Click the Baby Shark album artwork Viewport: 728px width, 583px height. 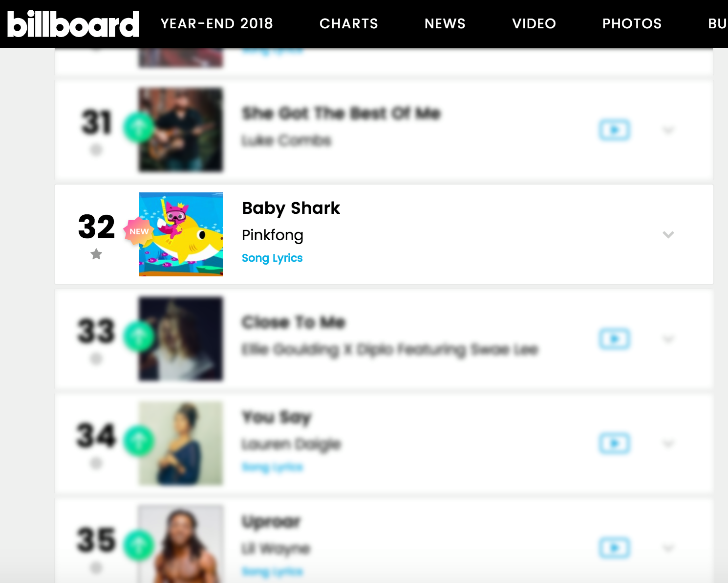[181, 234]
